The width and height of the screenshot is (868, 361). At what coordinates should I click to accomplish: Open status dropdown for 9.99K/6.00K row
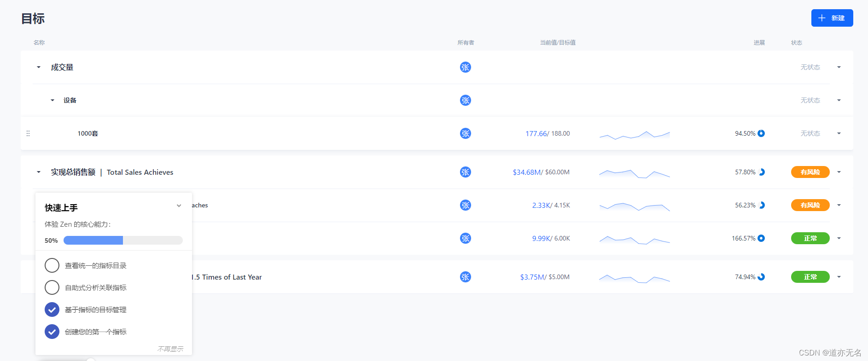(x=839, y=238)
